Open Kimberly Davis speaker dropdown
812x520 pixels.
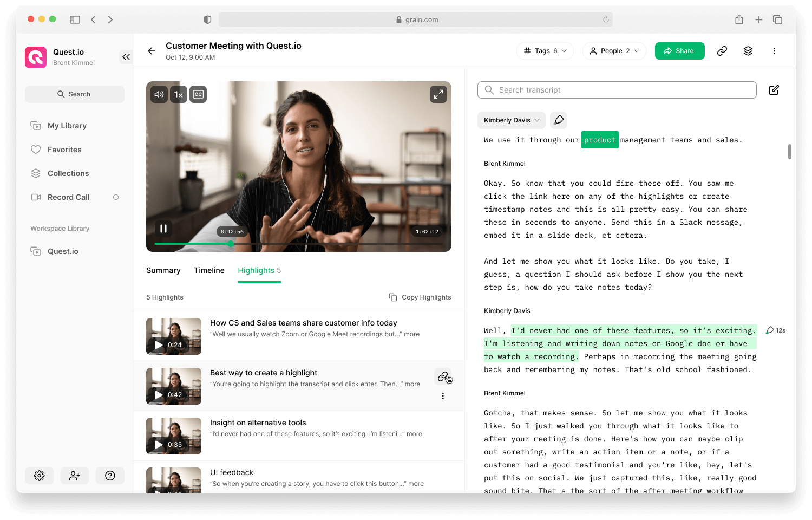(x=512, y=120)
